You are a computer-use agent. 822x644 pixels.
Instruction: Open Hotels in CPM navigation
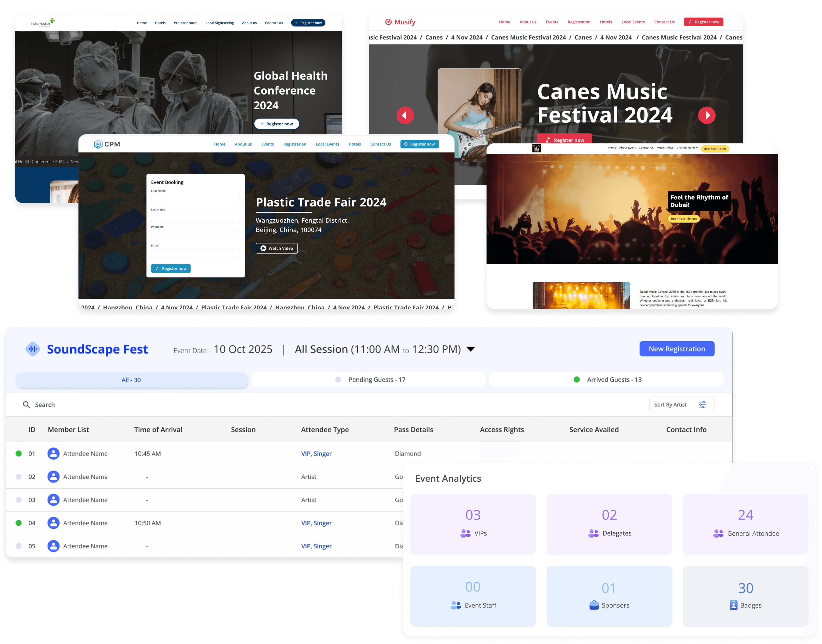pos(354,144)
